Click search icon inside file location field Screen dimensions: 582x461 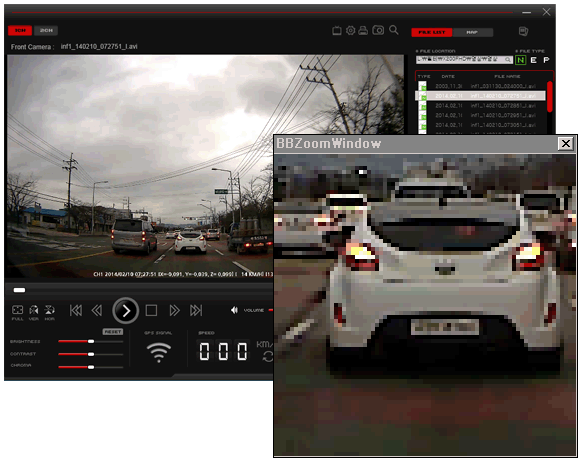point(508,60)
